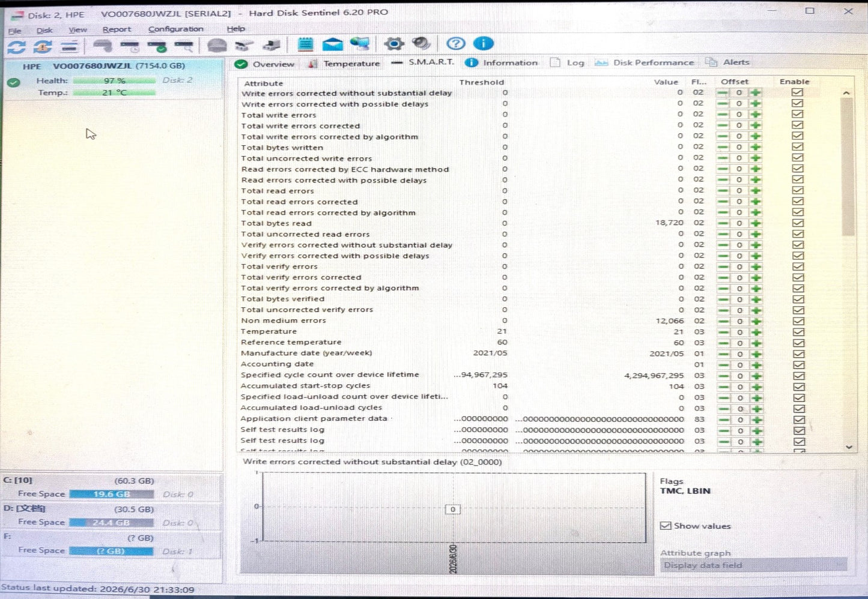The image size is (868, 599).
Task: Click the disk list toolbar icon
Action: click(x=70, y=46)
